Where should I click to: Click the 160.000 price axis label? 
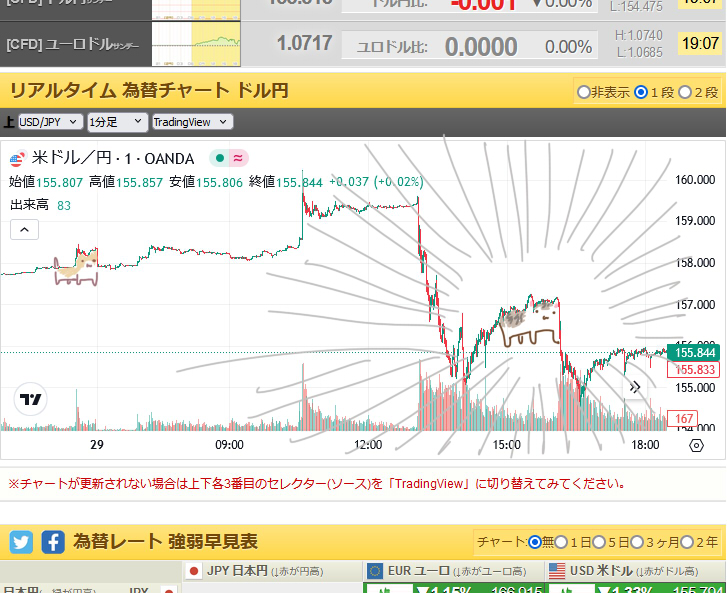[695, 180]
